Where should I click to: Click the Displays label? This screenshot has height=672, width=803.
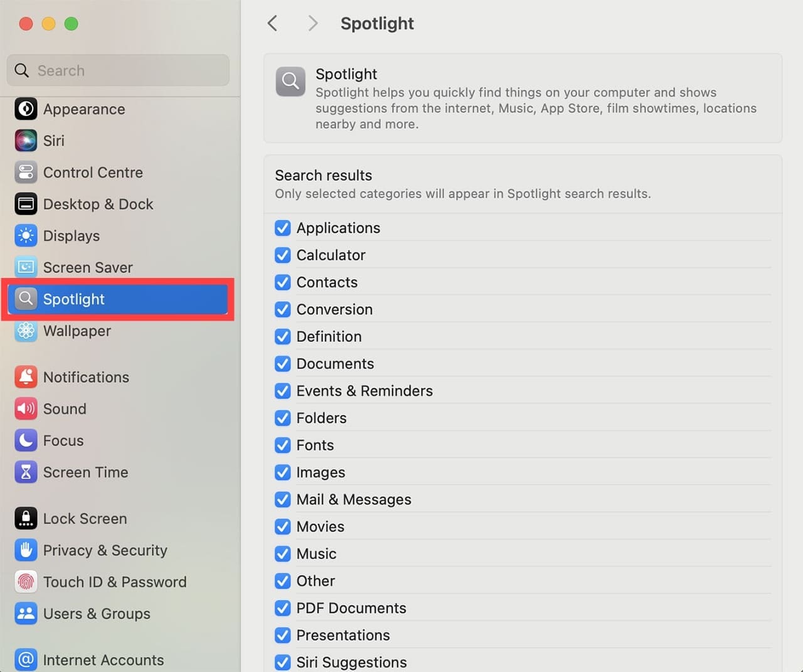coord(72,236)
